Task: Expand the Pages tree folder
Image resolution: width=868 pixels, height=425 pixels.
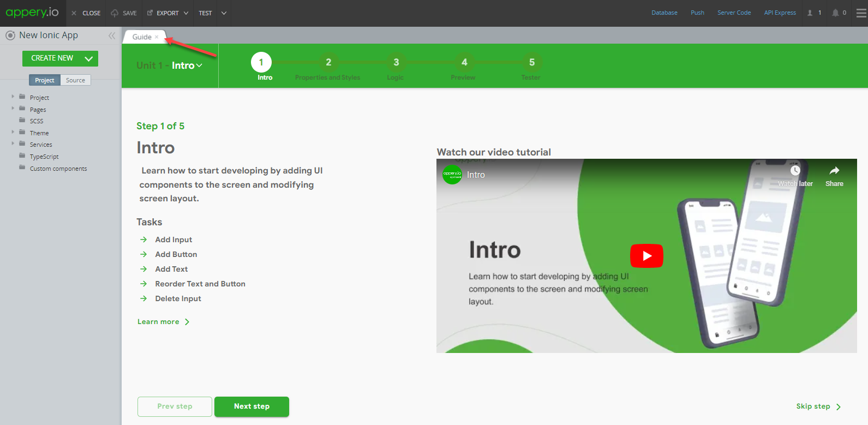Action: 13,109
